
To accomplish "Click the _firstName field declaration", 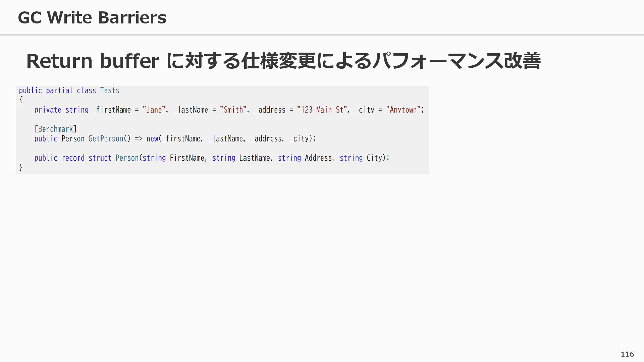I will click(112, 110).
